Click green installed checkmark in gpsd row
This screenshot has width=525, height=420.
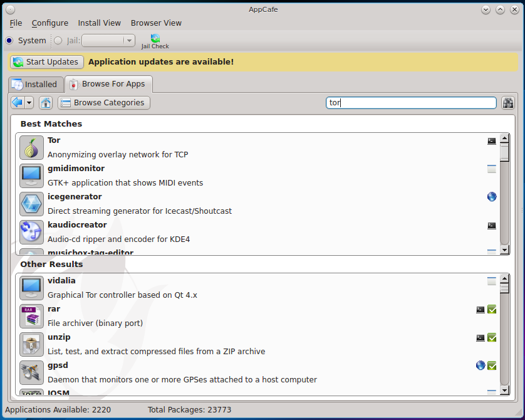(492, 365)
